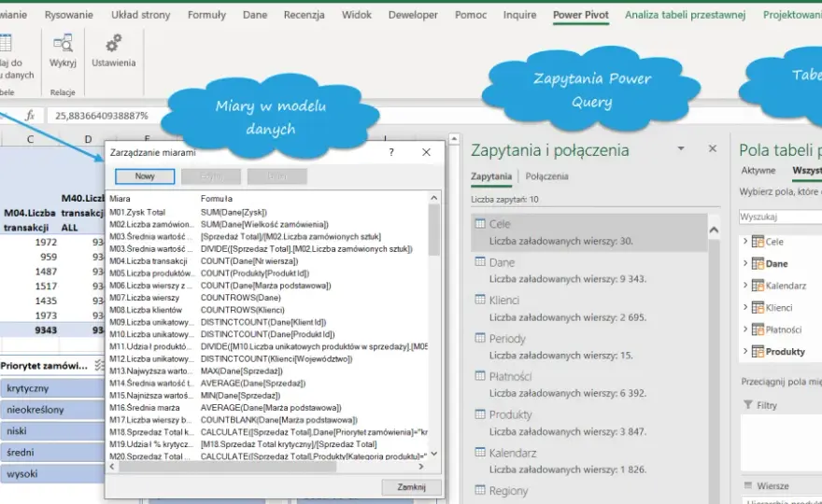Click the Klienci query table icon
Screen dimensions: 822x504
coord(480,300)
